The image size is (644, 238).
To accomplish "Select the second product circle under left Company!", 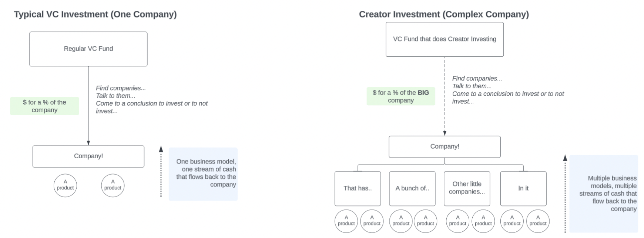I will [113, 185].
